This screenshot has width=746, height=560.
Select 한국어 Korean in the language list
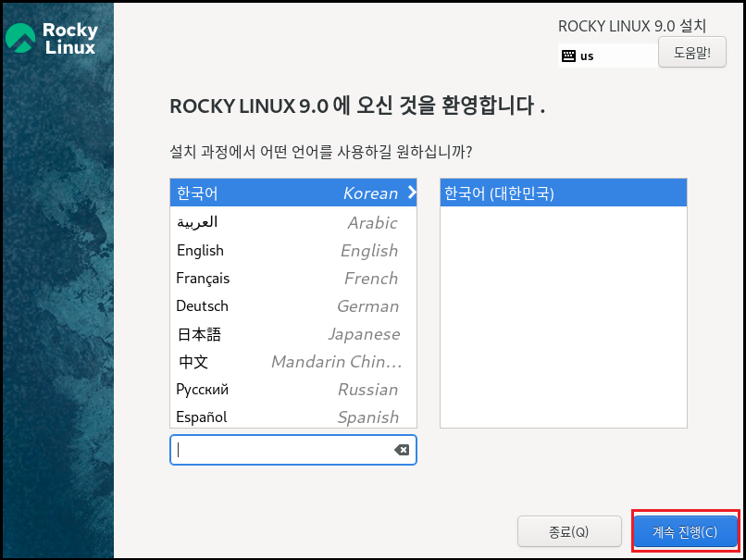(x=293, y=193)
